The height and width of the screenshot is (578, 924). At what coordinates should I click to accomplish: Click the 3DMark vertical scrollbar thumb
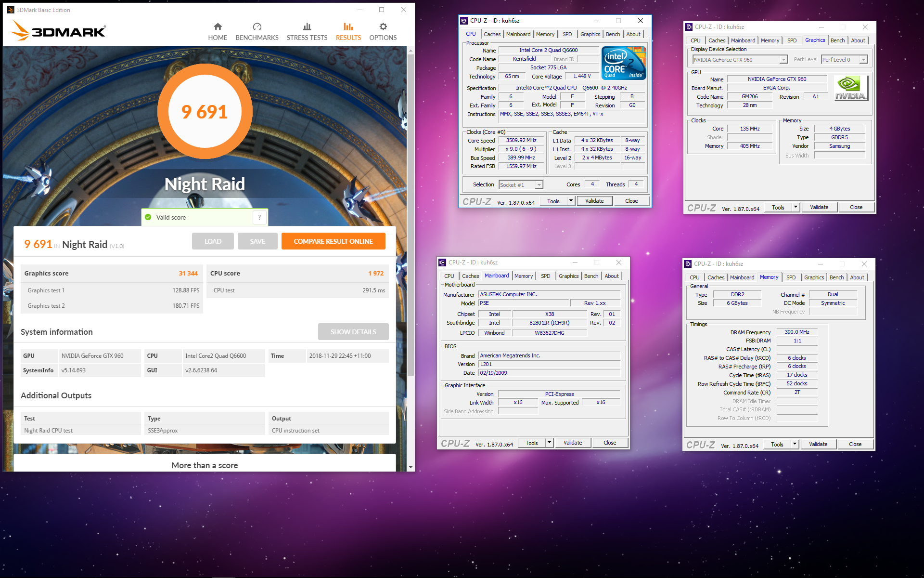[411, 214]
